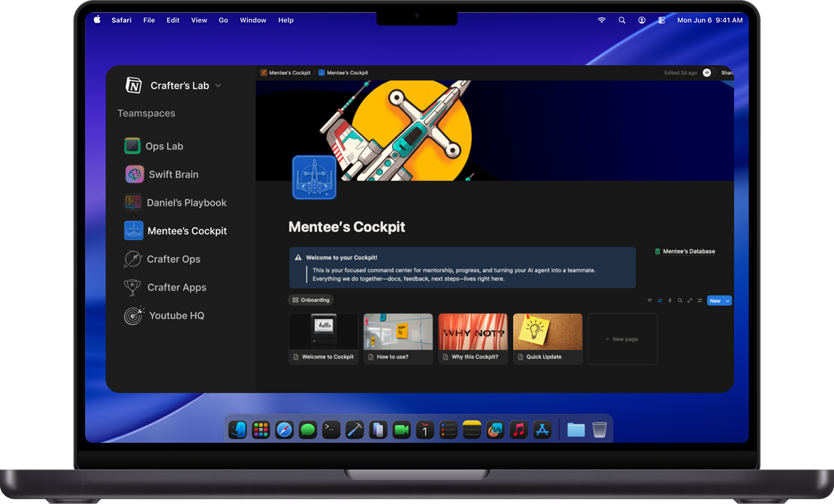The width and height of the screenshot is (834, 504).
Task: Click the date and time in the menu bar
Action: (710, 20)
